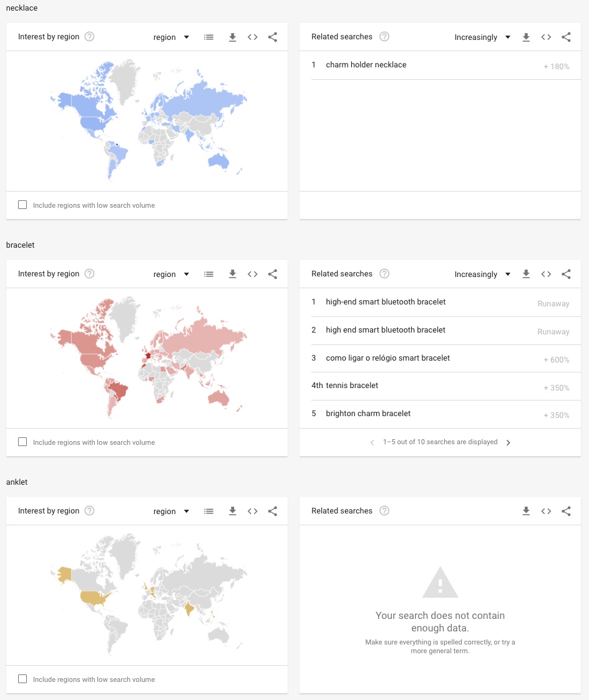Screen dimensions: 589x700
Task: Open region dropdown on necklace card
Action: 172,37
